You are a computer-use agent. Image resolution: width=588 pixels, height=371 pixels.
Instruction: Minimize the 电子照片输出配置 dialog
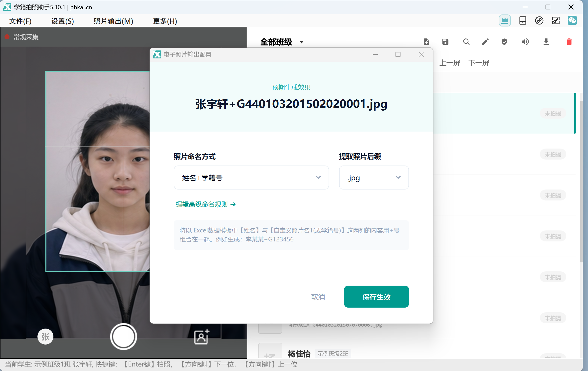pyautogui.click(x=375, y=54)
